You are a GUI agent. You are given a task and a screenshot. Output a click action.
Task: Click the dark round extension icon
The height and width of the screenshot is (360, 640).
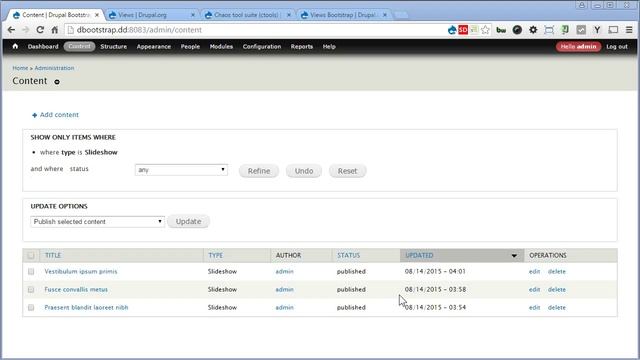(x=517, y=30)
